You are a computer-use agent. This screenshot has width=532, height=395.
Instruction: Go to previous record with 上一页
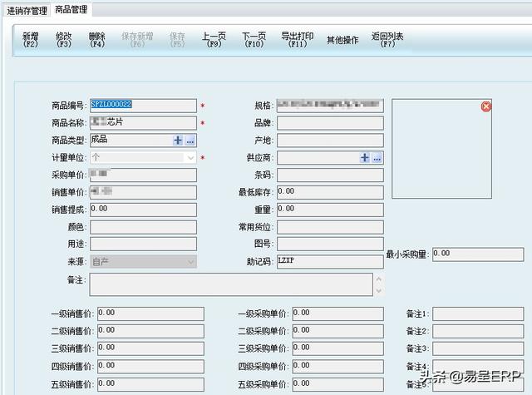click(x=214, y=41)
